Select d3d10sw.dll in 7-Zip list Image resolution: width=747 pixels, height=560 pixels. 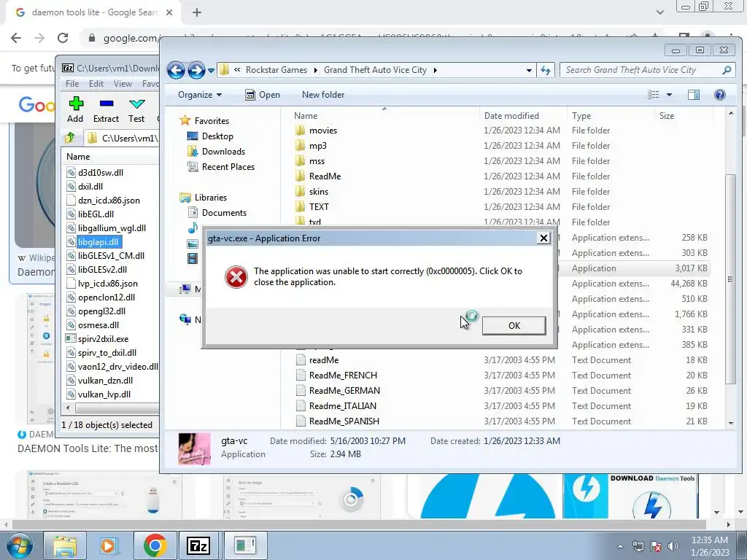(101, 172)
